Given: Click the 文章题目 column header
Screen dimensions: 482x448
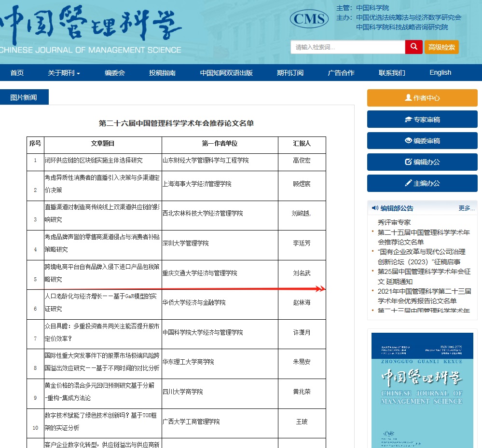Looking at the screenshot, I should (103, 144).
